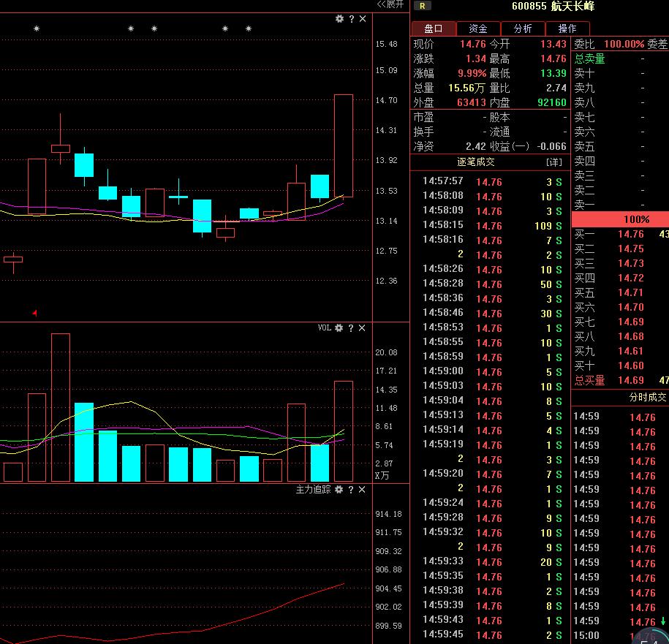Open 主力追踪 indicator settings gear

coord(339,489)
